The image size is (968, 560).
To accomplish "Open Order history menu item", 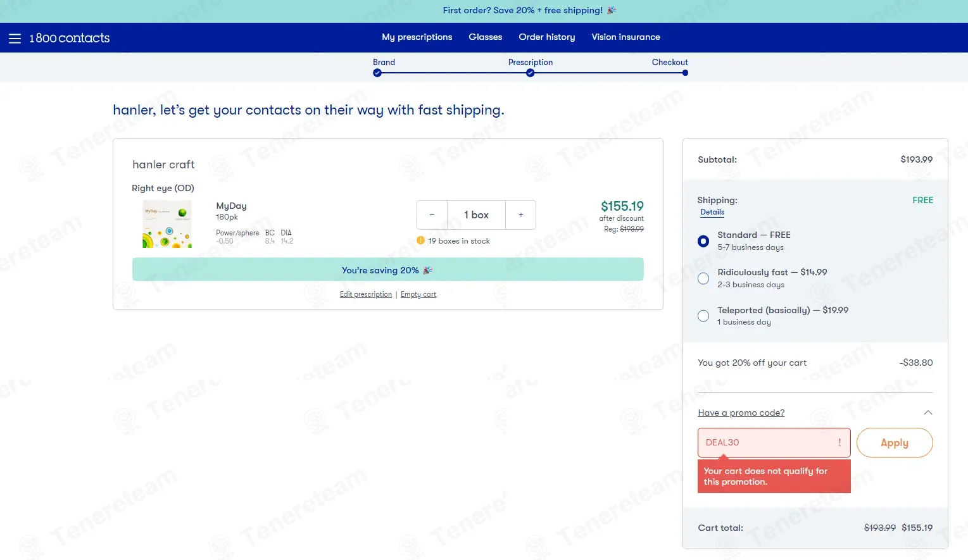I will pyautogui.click(x=547, y=37).
